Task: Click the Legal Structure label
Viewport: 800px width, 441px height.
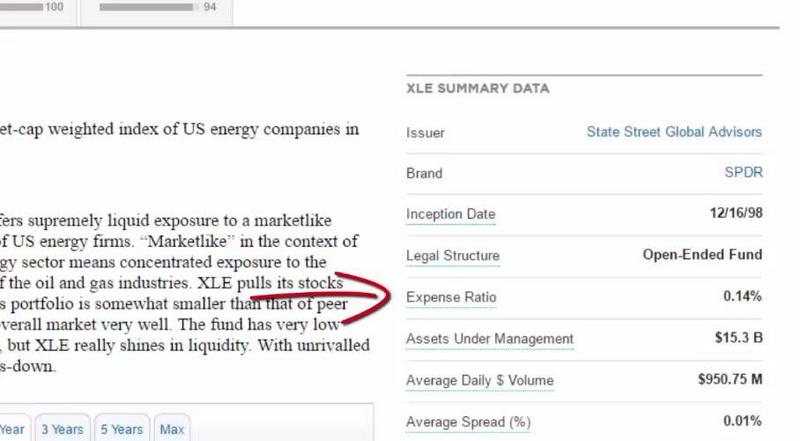Action: coord(453,255)
